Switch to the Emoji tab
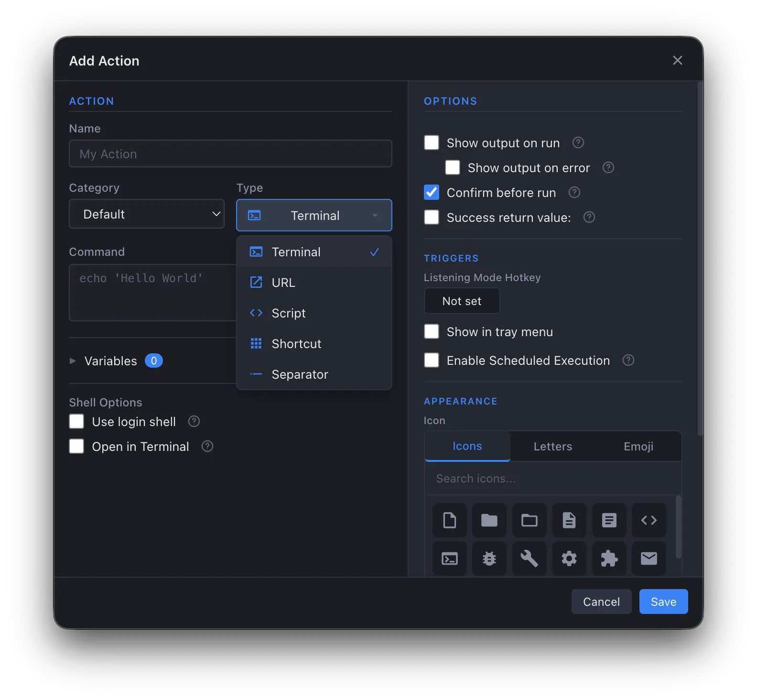The image size is (757, 700). click(x=638, y=446)
